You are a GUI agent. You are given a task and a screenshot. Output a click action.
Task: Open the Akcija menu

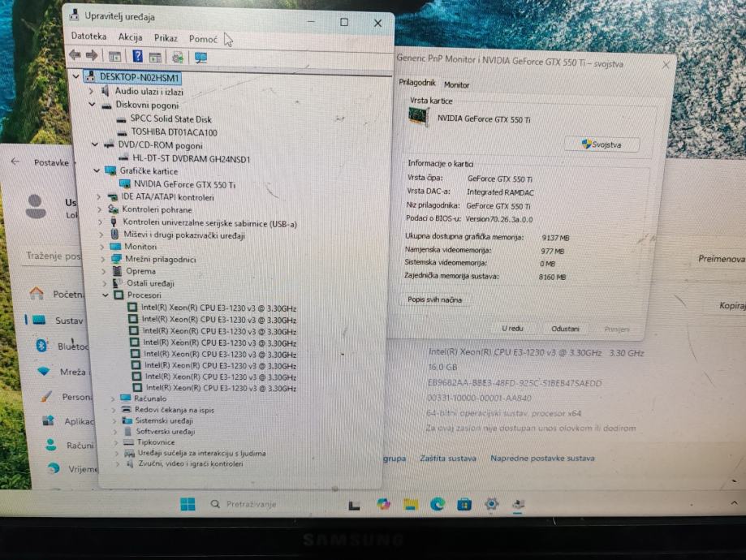coord(130,37)
